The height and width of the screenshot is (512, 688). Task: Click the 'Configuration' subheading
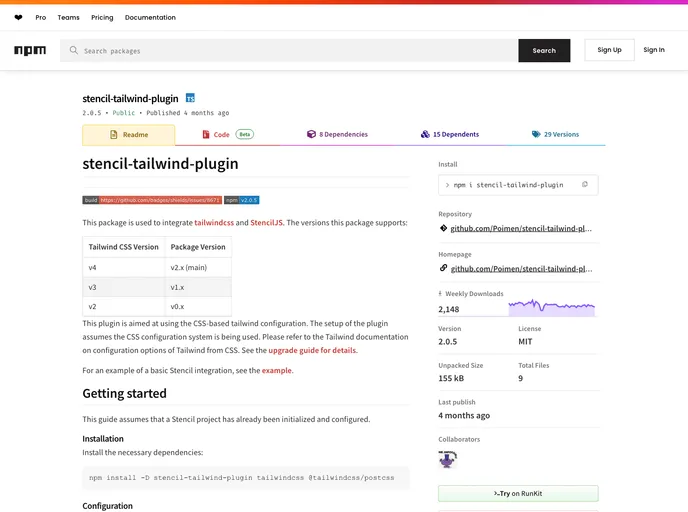[108, 506]
